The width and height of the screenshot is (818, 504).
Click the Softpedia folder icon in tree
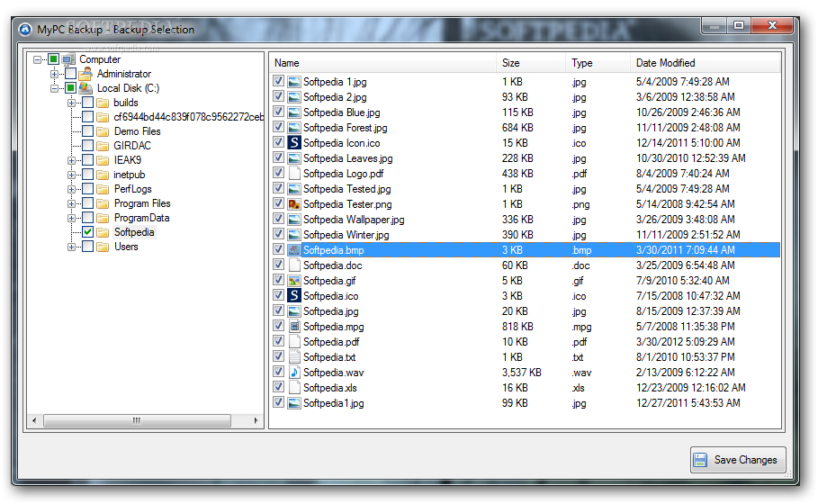[x=103, y=232]
